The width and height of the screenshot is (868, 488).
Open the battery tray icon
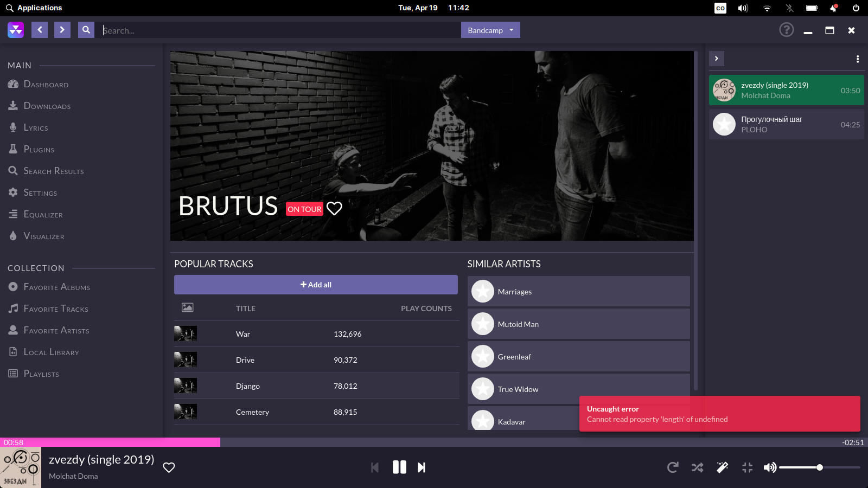click(812, 8)
